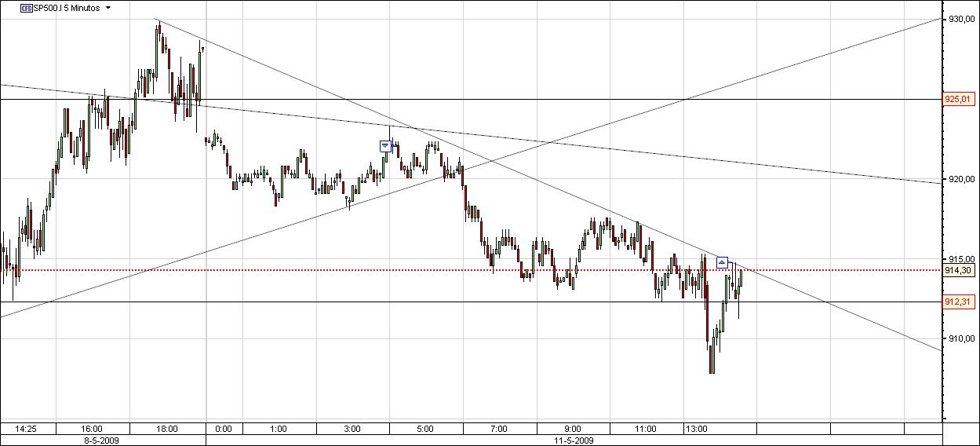
Task: Click the 14:25 time axis label
Action: [26, 429]
